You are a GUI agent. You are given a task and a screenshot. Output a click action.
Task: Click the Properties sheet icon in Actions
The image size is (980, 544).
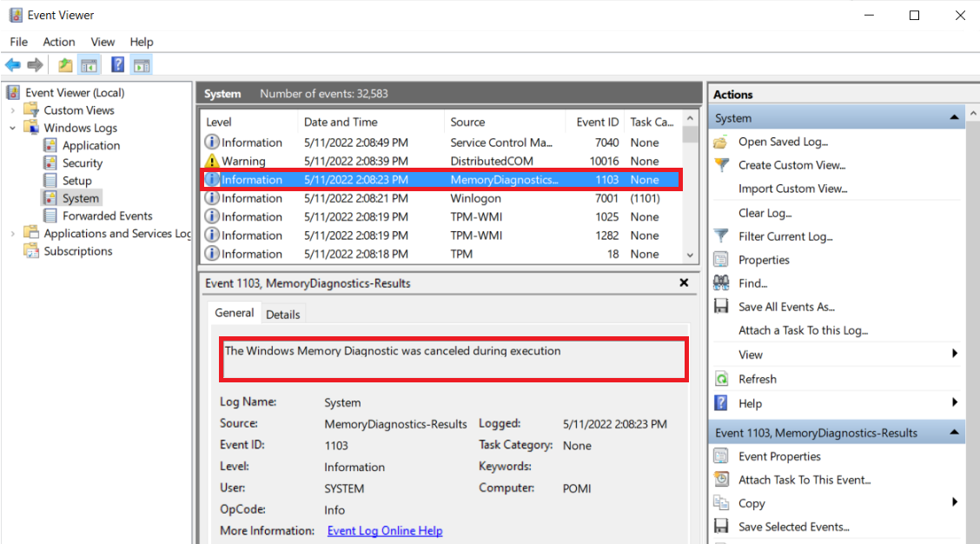click(x=721, y=260)
